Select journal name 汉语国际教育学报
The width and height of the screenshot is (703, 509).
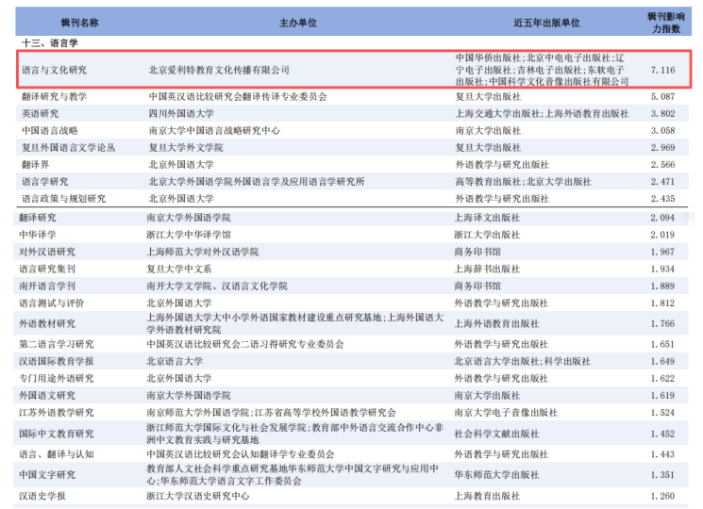tap(56, 361)
